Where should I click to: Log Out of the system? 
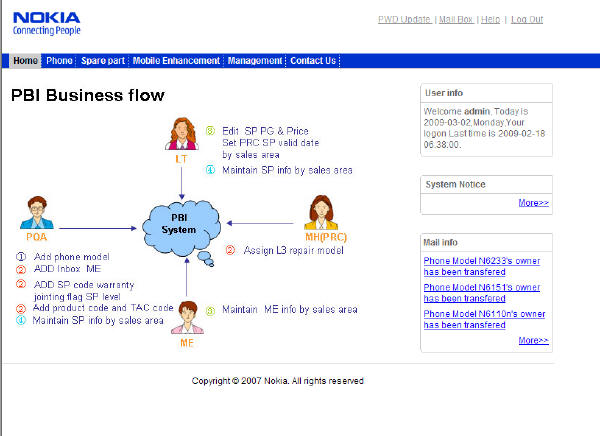[527, 20]
